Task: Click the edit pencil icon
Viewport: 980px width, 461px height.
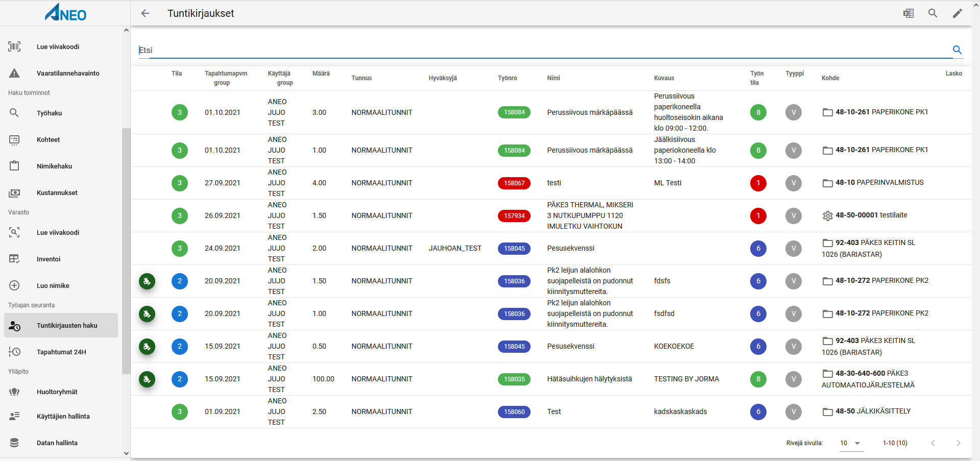Action: click(958, 13)
